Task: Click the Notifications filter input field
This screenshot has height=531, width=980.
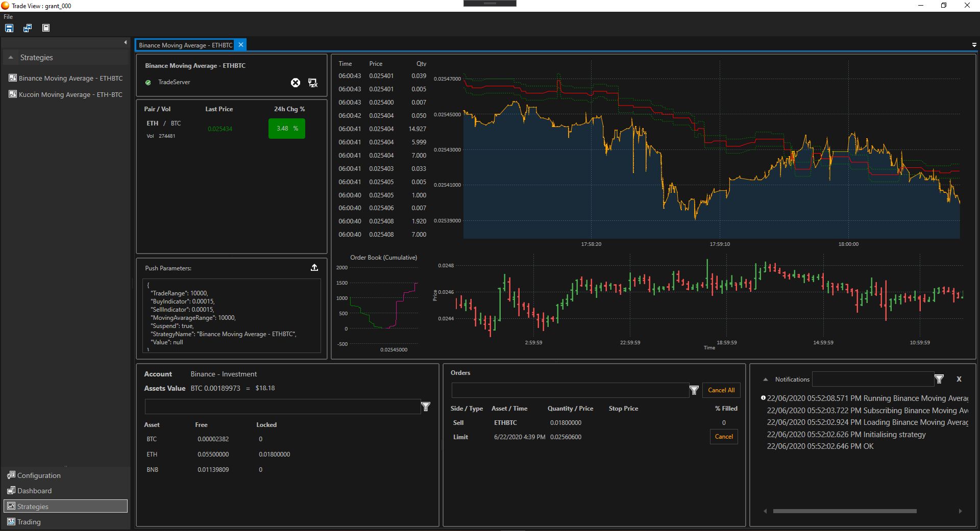Action: pos(873,379)
